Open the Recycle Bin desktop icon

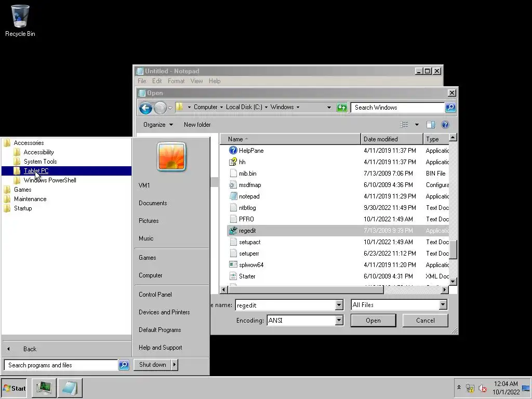pyautogui.click(x=20, y=21)
